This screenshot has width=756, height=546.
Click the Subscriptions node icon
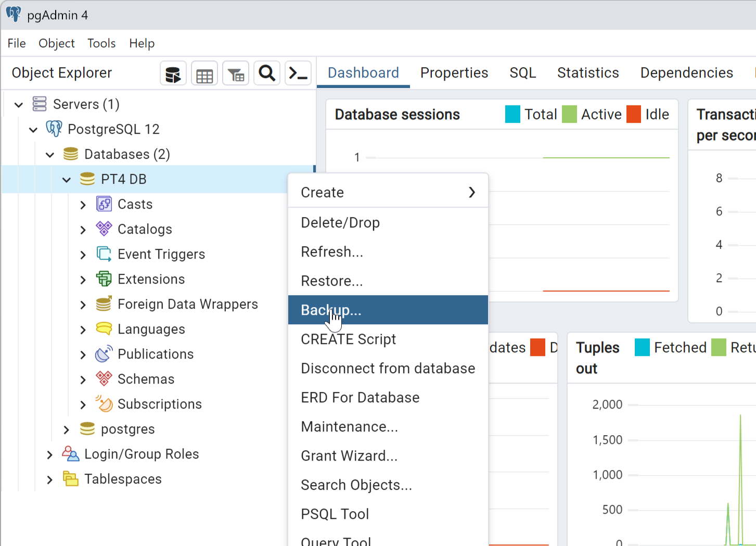point(104,404)
